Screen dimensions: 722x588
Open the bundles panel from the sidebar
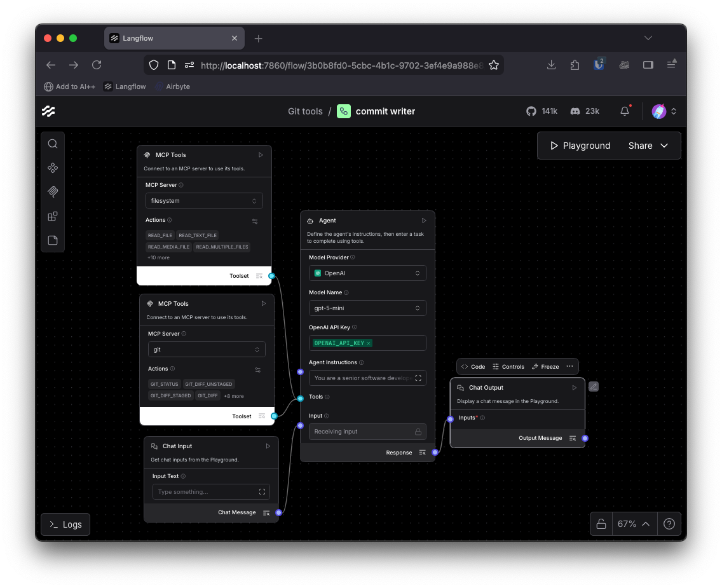pos(53,215)
